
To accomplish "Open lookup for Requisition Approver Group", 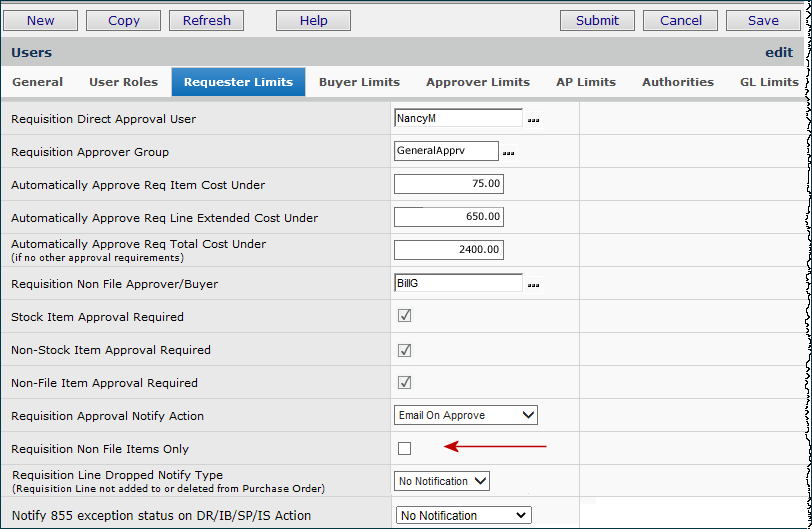I will point(508,153).
